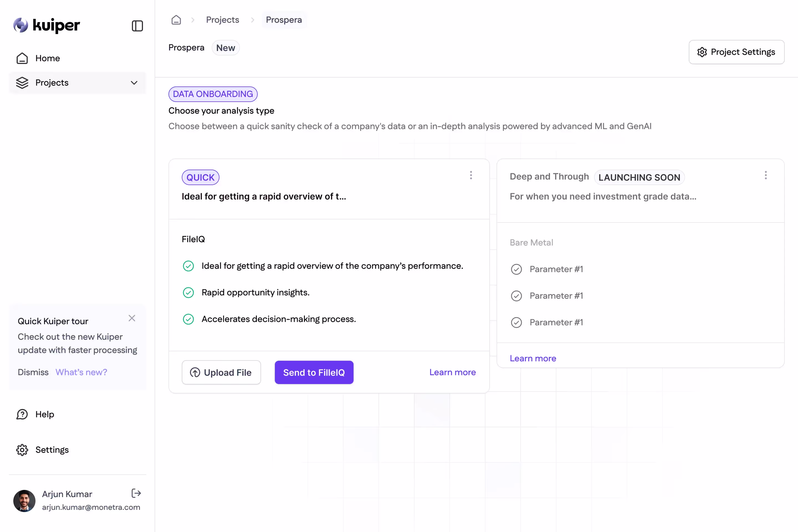Click the Send to FilleIQ button

coord(314,372)
